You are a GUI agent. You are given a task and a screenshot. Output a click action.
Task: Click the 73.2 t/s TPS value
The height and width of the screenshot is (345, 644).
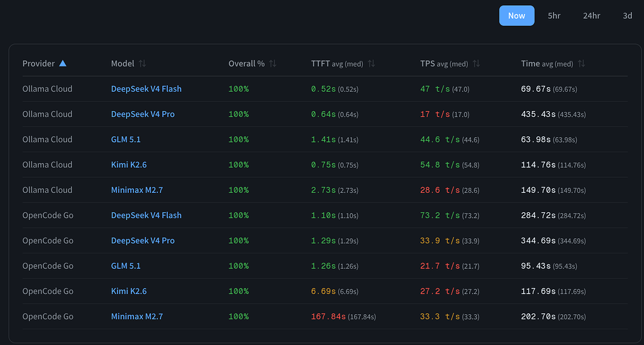(x=440, y=216)
